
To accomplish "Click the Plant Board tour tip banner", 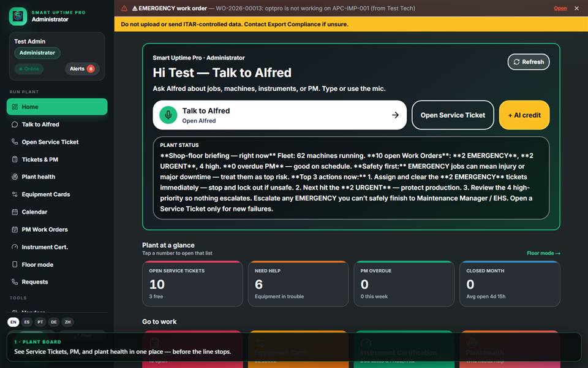I will point(294,347).
